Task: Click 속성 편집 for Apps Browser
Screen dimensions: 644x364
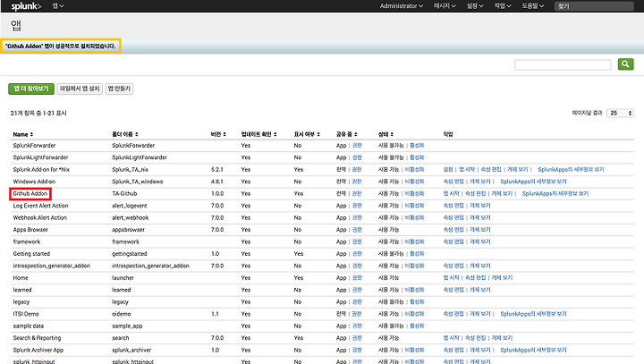Action: point(453,230)
